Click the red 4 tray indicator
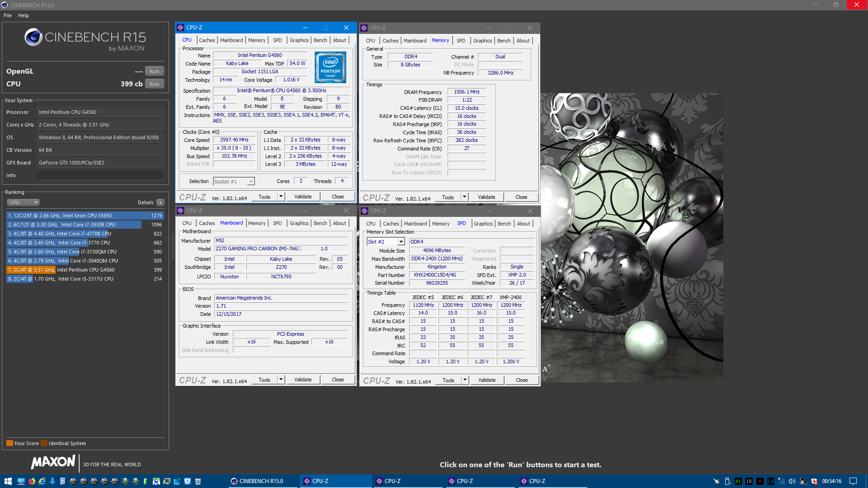Image resolution: width=868 pixels, height=488 pixels. click(x=760, y=481)
